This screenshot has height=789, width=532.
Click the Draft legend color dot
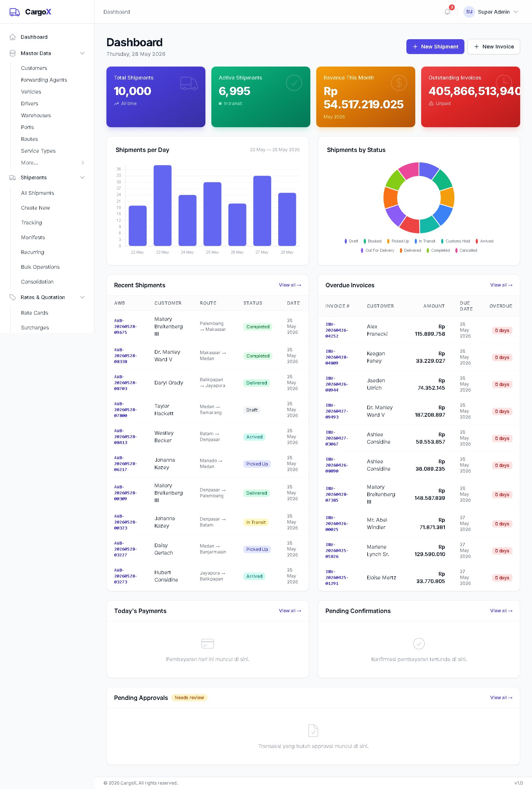346,241
